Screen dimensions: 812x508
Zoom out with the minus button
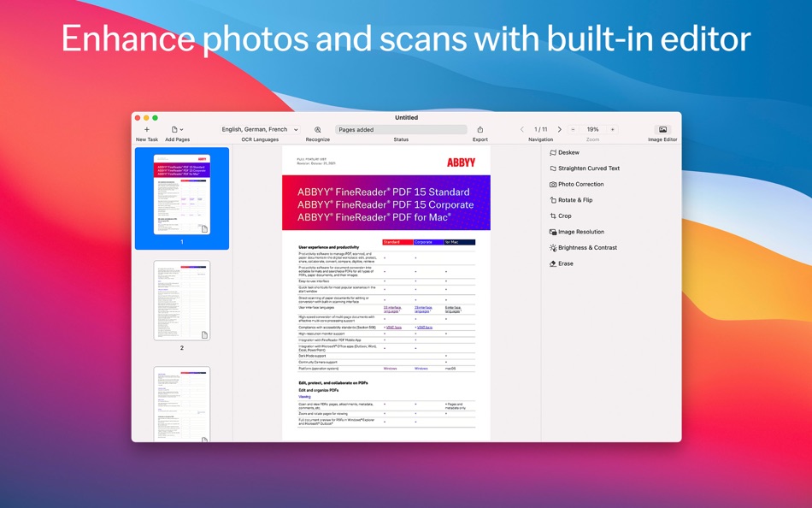[573, 130]
